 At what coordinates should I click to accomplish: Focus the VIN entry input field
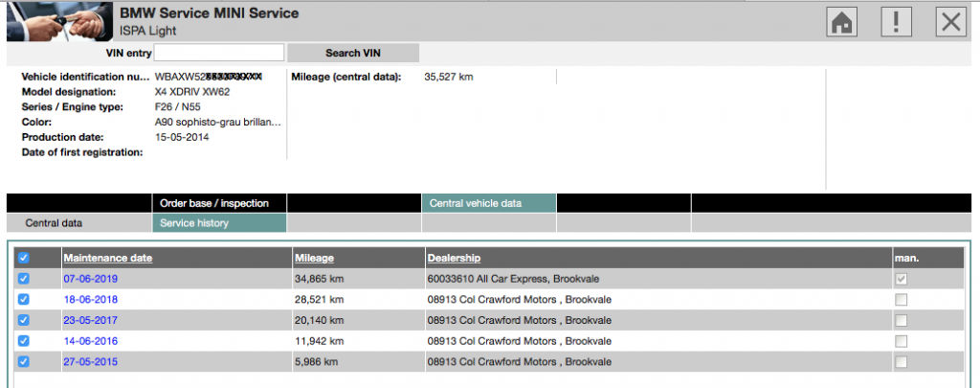click(219, 53)
